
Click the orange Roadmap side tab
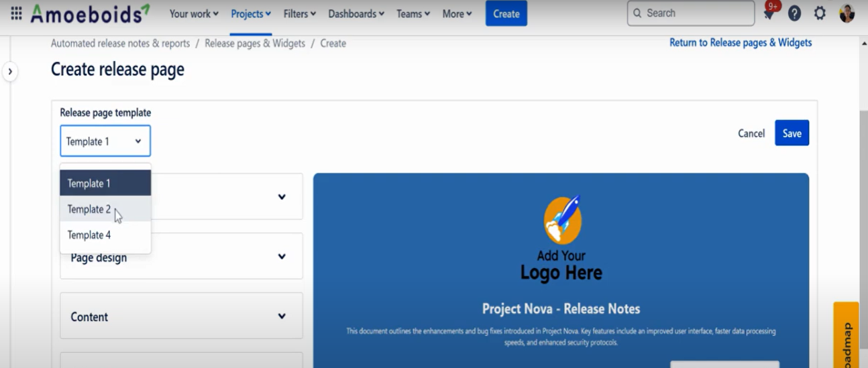tap(847, 335)
